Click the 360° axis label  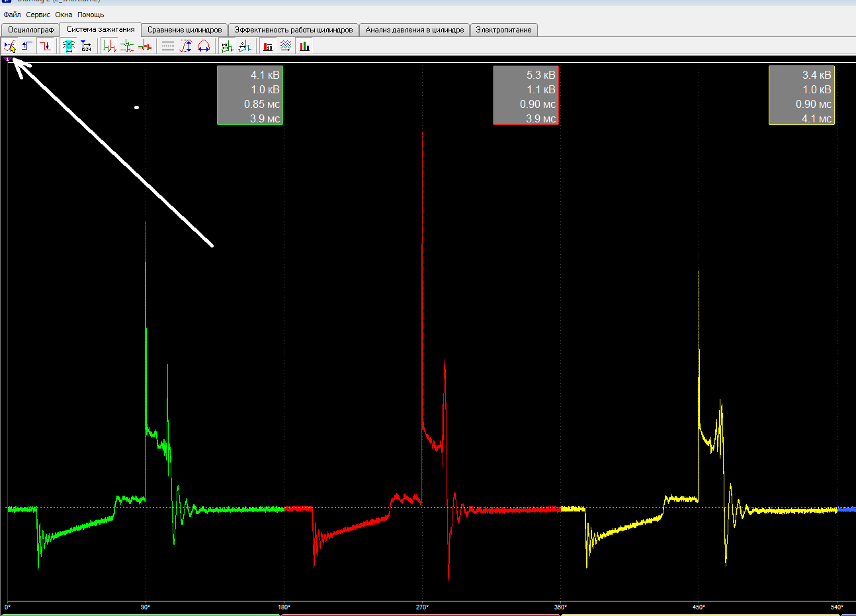(560, 607)
